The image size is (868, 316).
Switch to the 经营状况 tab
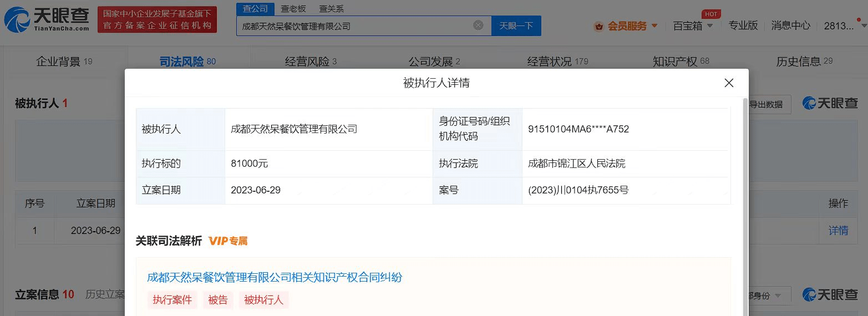point(558,62)
